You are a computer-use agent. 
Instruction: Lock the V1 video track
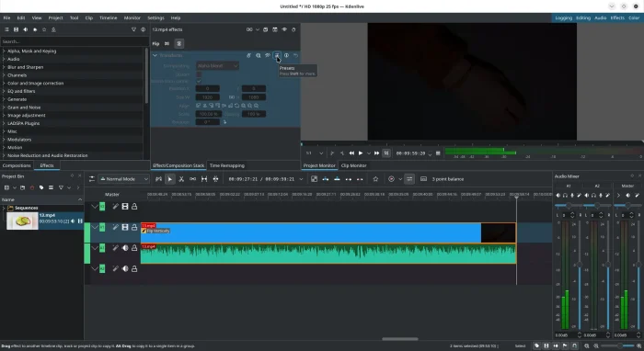point(134,227)
